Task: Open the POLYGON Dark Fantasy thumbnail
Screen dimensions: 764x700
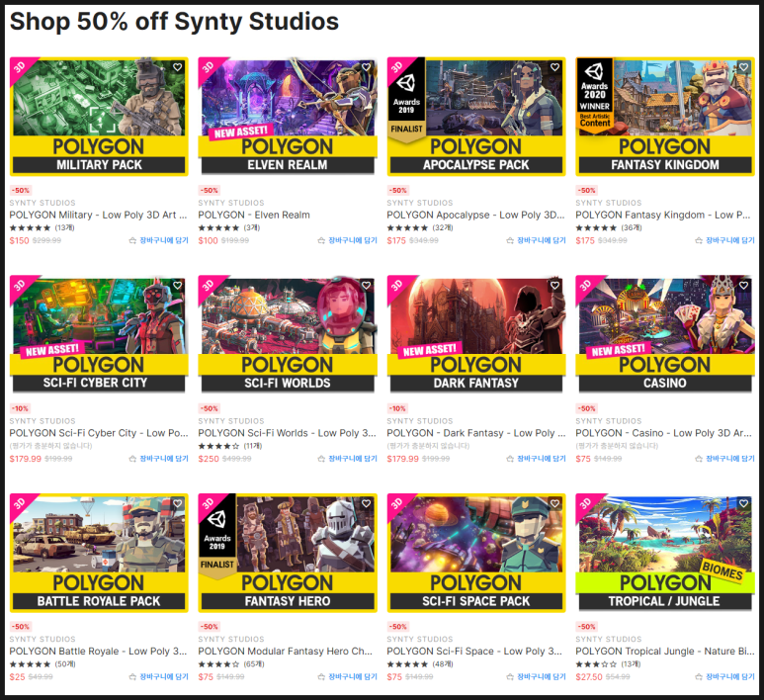Action: pos(476,335)
